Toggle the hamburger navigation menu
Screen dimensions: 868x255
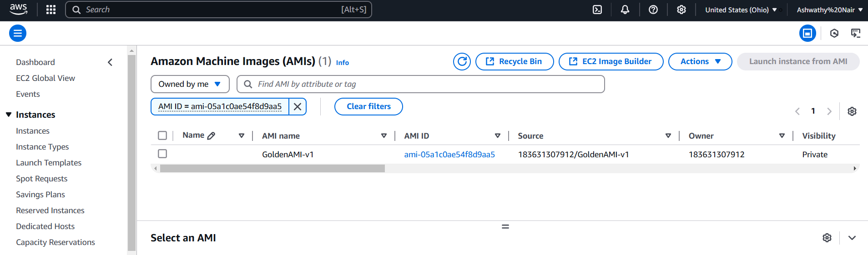tap(18, 33)
